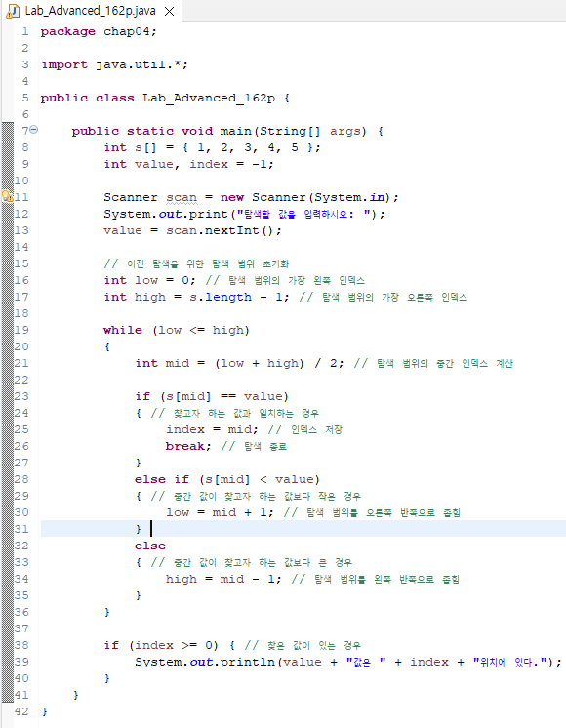Click the 'new' keyword on line 11
The width and height of the screenshot is (566, 728).
click(231, 197)
